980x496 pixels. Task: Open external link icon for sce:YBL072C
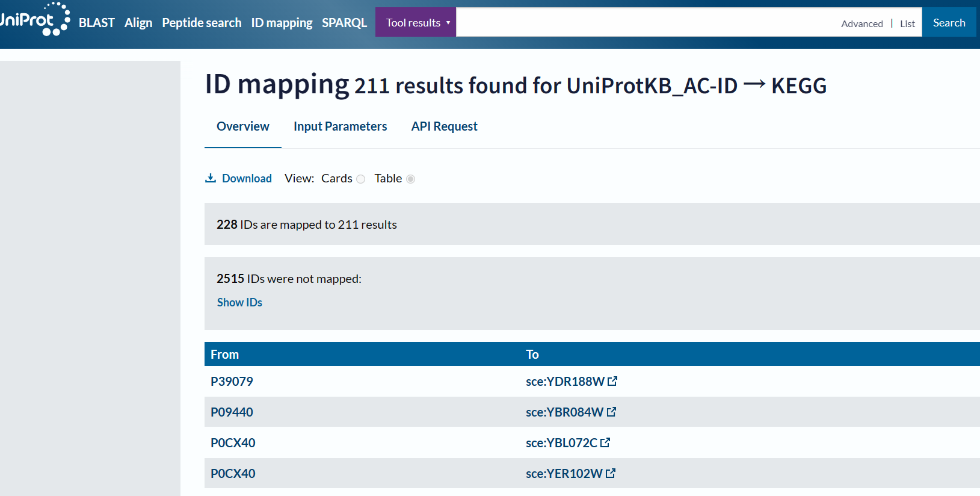click(x=605, y=442)
